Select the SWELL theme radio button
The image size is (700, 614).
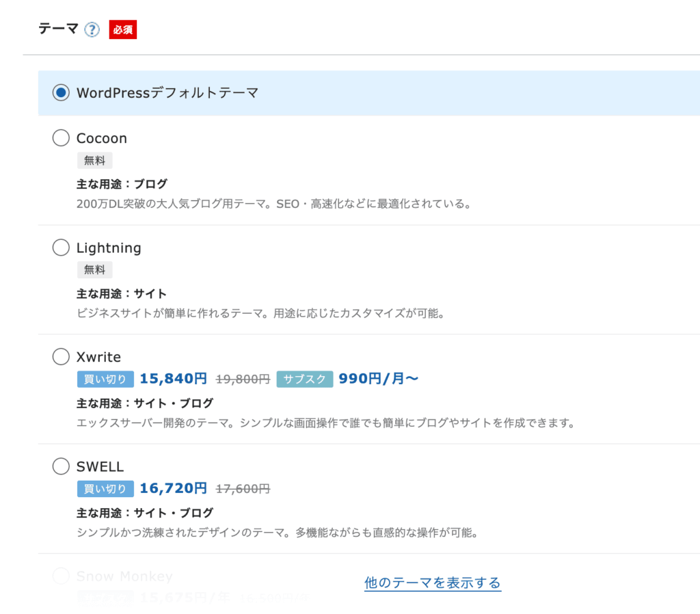[60, 466]
